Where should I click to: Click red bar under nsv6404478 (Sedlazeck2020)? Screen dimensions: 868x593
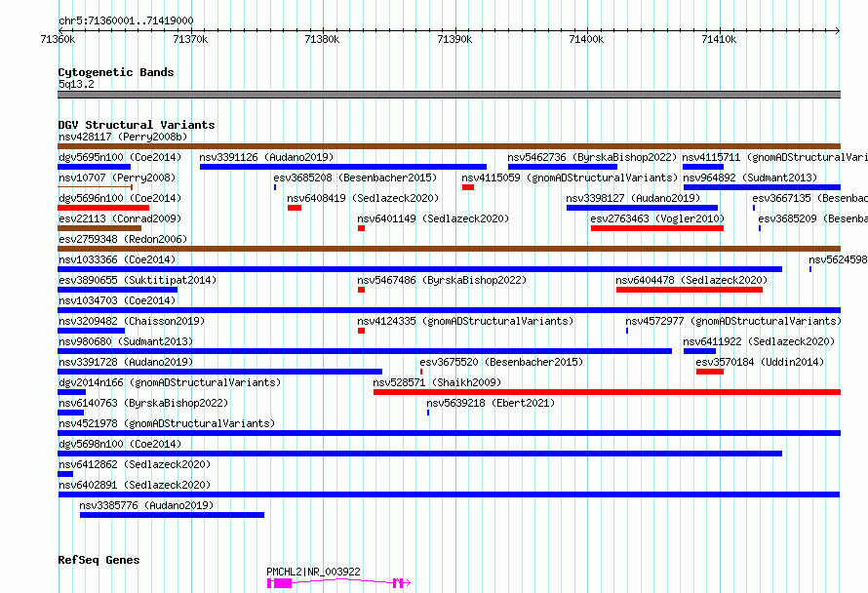pyautogui.click(x=690, y=290)
